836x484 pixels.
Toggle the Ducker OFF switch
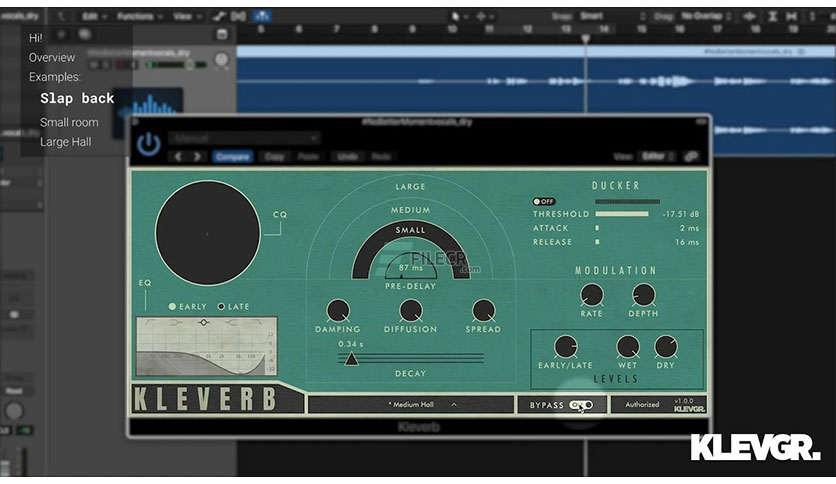(544, 201)
